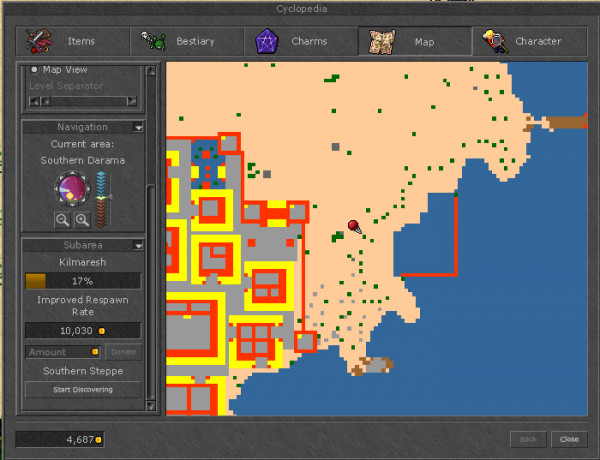600x460 pixels.
Task: Click the Kilmaresh subarea name
Action: click(83, 263)
